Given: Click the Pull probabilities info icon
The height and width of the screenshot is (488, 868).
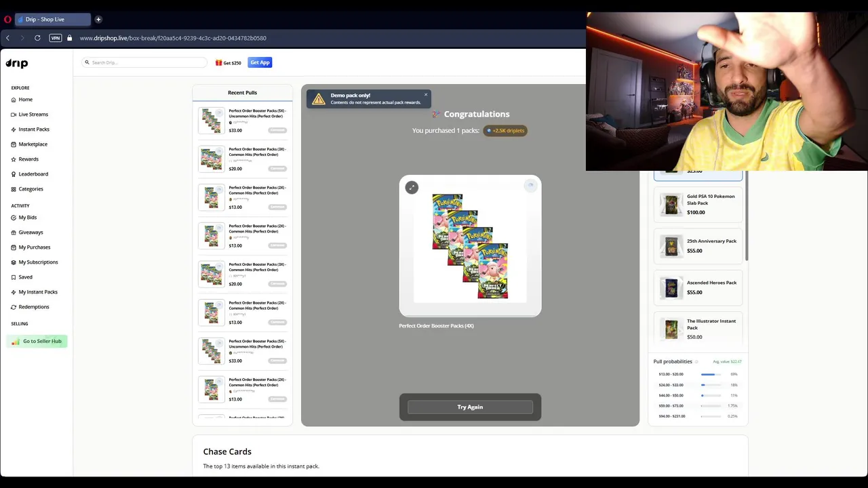Looking at the screenshot, I should click(696, 362).
